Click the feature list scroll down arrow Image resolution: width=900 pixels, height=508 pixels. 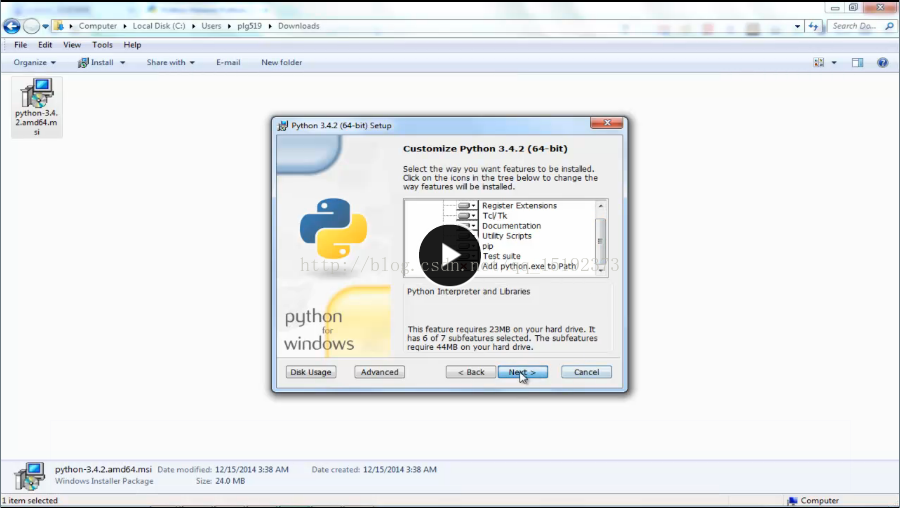(601, 270)
